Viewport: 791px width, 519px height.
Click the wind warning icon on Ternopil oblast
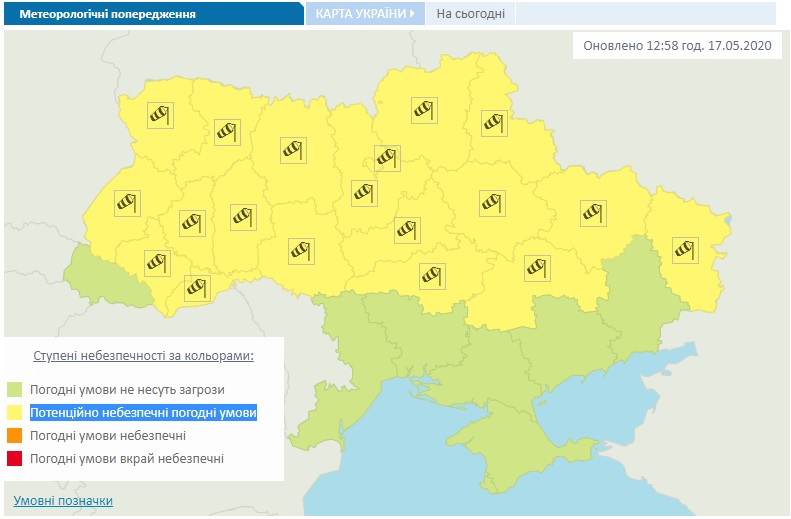192,223
